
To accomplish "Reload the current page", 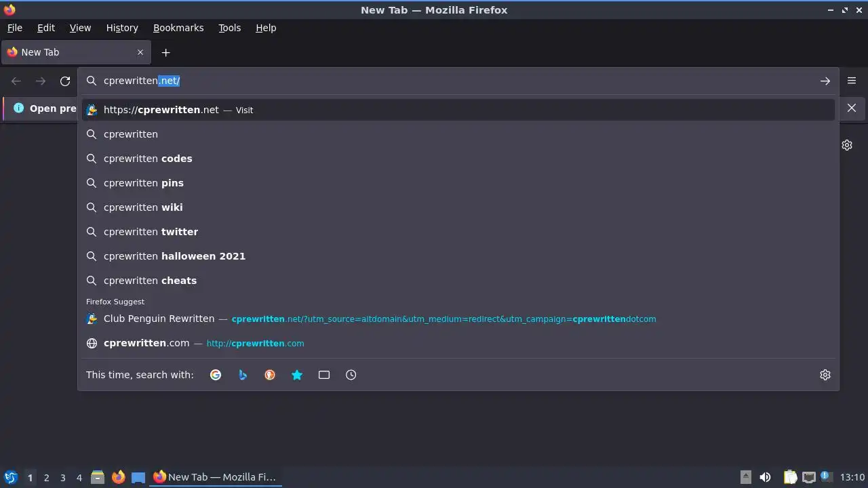I will click(x=65, y=81).
